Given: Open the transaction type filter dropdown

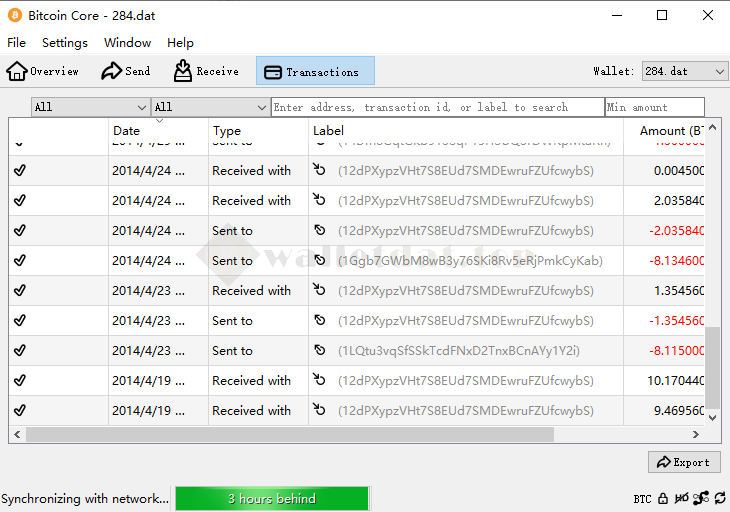Looking at the screenshot, I should point(210,107).
